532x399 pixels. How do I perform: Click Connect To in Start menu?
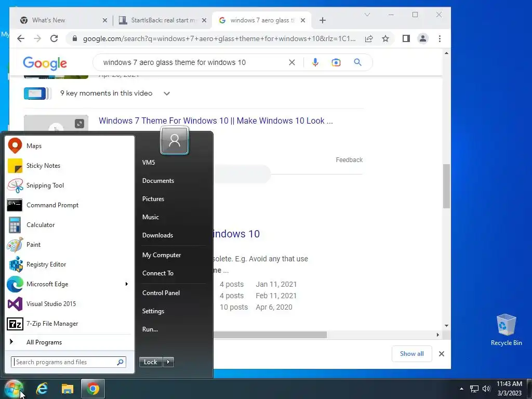pos(158,273)
